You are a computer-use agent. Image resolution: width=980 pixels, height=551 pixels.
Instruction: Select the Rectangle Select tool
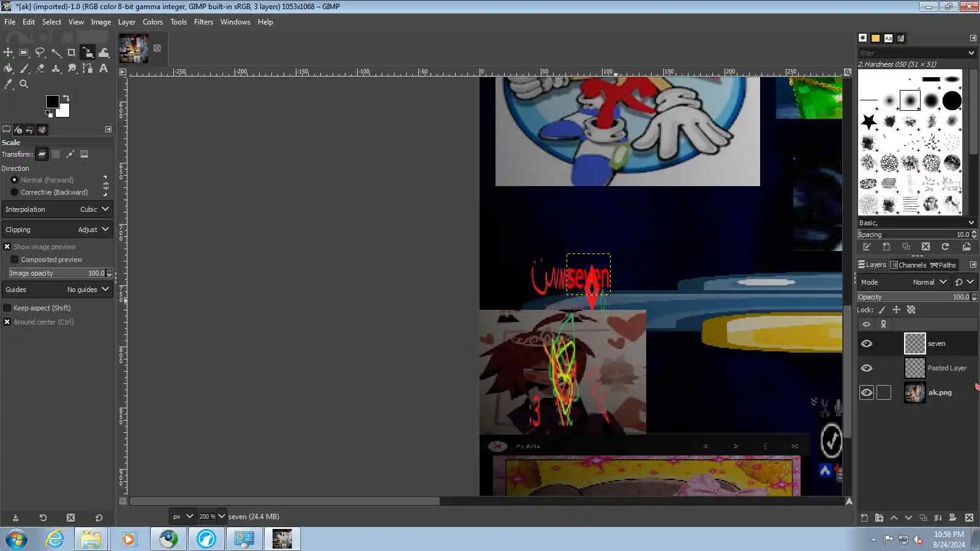click(24, 53)
